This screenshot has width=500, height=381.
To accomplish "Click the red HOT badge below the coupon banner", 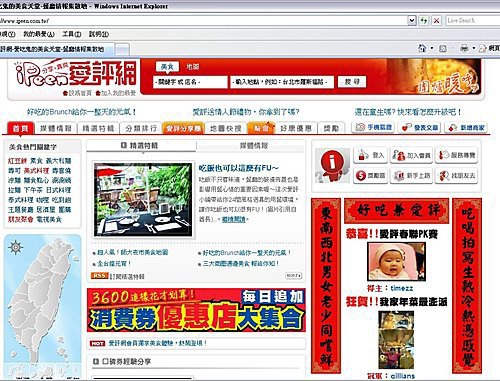I will 97,343.
